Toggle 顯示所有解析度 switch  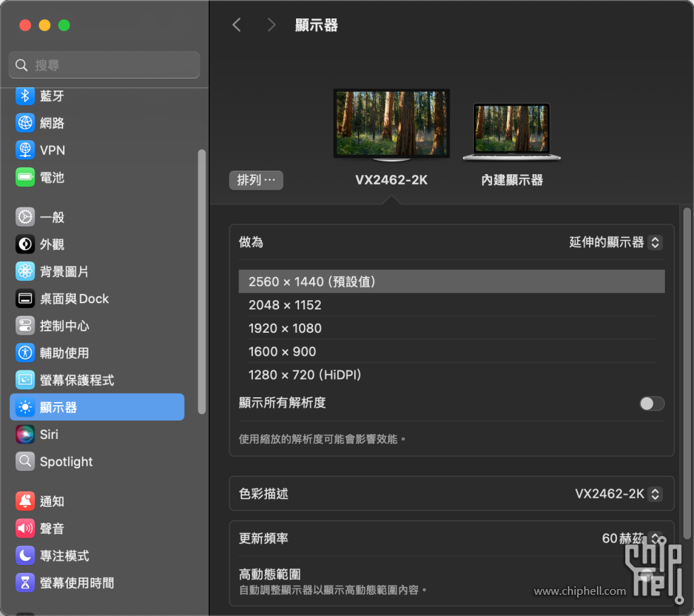(x=652, y=404)
